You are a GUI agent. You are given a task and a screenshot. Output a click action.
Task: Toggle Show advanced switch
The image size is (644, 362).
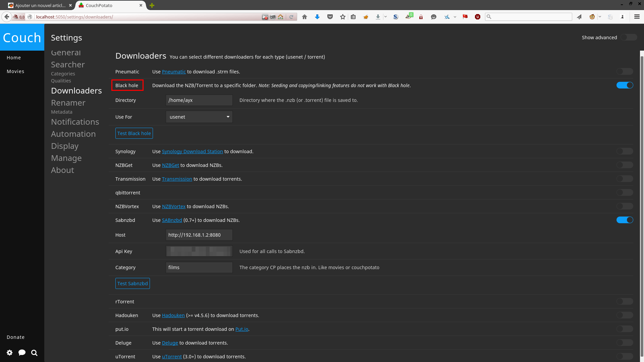point(629,37)
